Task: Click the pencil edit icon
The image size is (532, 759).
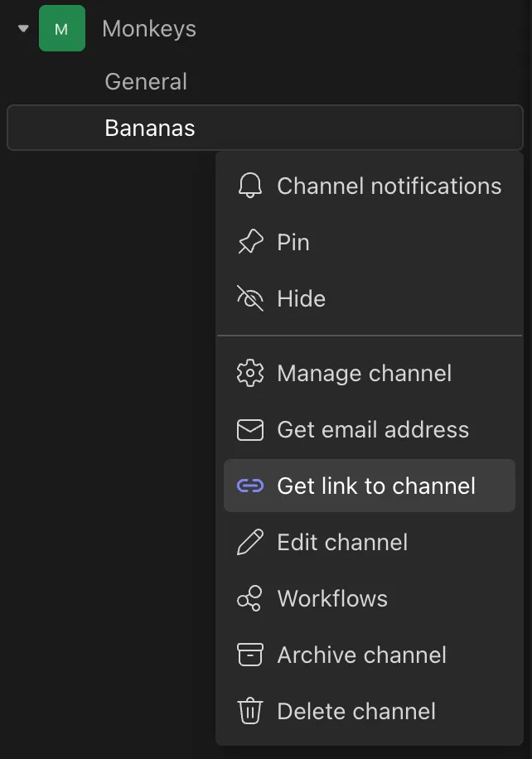Action: coord(250,542)
